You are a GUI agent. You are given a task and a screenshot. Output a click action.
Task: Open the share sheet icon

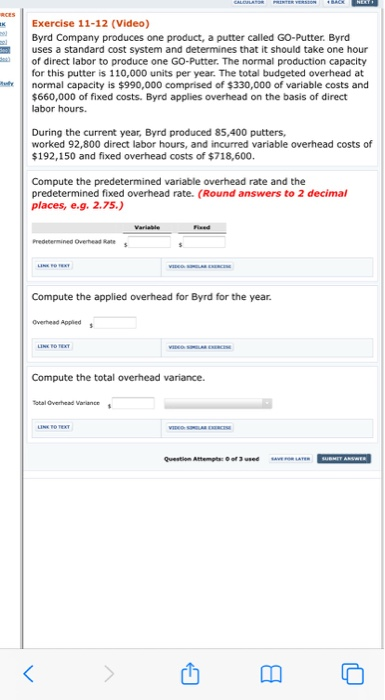coord(189,673)
